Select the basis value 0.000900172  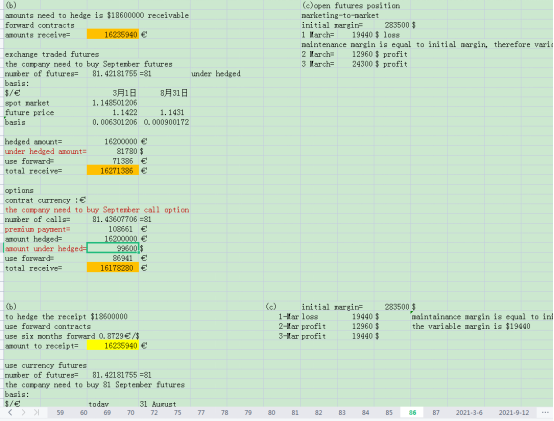pos(166,123)
